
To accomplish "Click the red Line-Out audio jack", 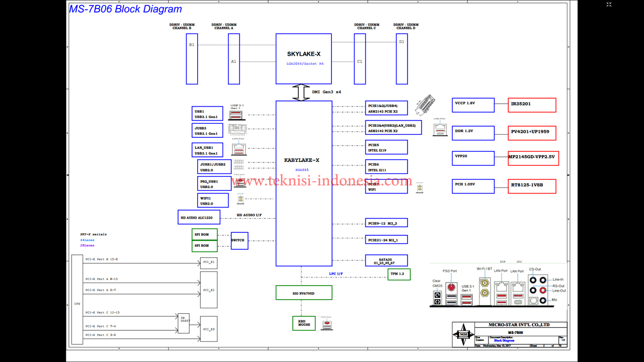I will [543, 290].
